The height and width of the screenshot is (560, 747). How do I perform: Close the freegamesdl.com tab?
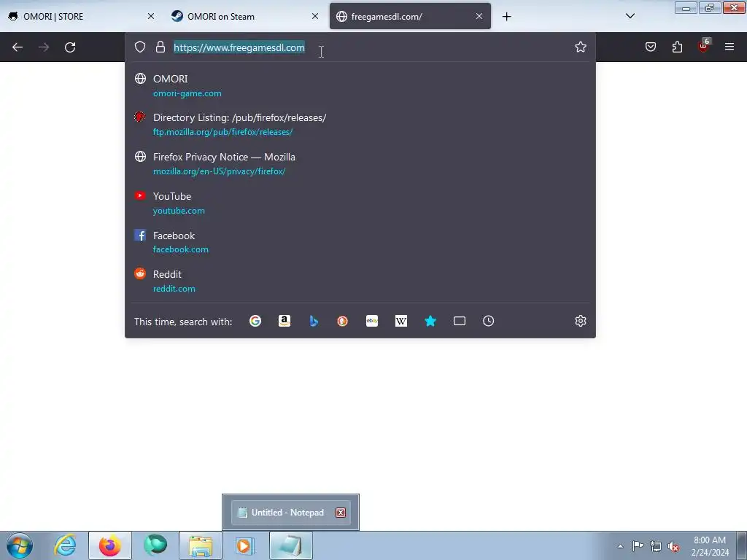[479, 16]
